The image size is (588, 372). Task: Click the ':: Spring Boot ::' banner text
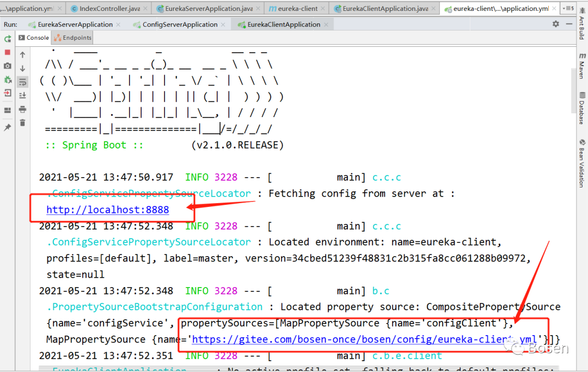coord(94,145)
